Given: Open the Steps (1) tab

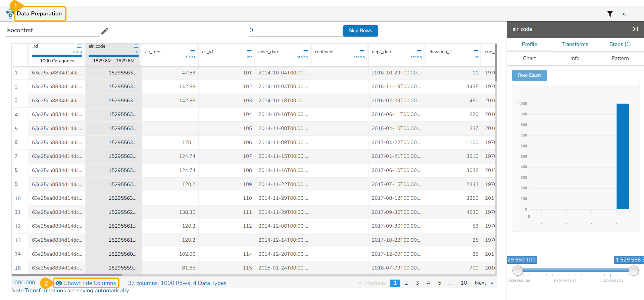Looking at the screenshot, I should coord(620,44).
